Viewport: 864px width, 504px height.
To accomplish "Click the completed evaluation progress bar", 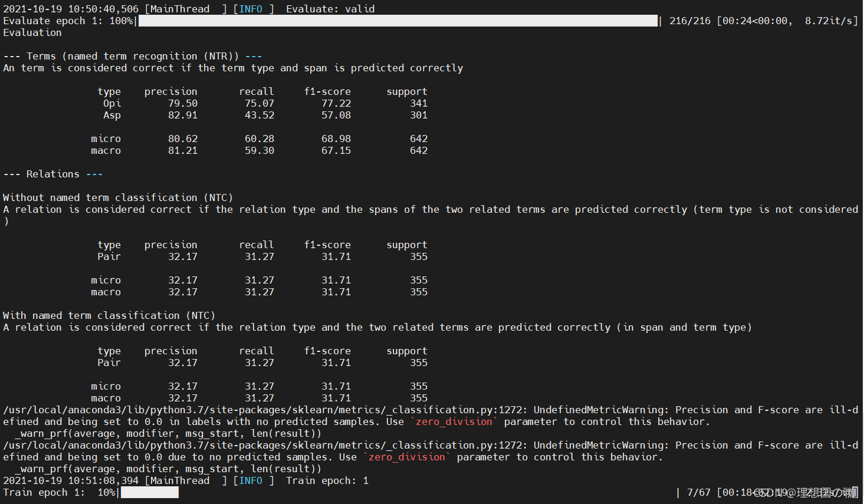I will 398,21.
